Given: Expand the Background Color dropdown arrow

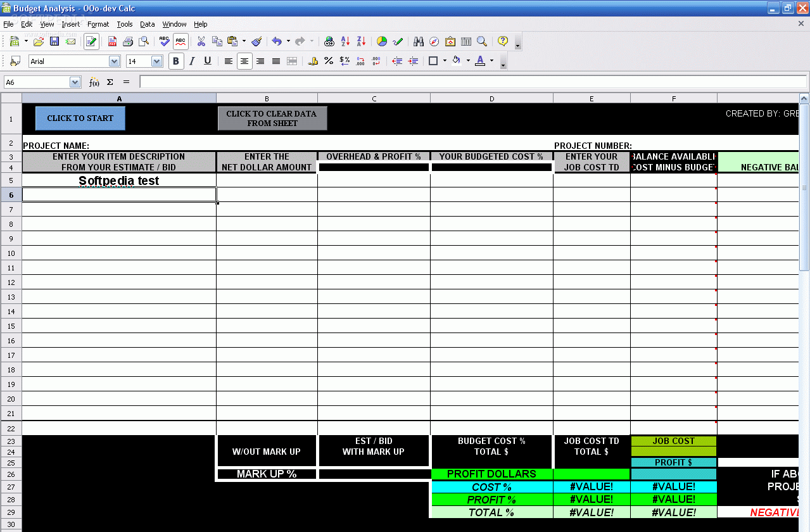Looking at the screenshot, I should tap(468, 61).
